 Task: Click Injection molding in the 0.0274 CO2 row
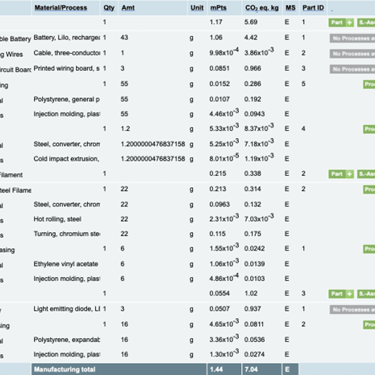click(67, 354)
